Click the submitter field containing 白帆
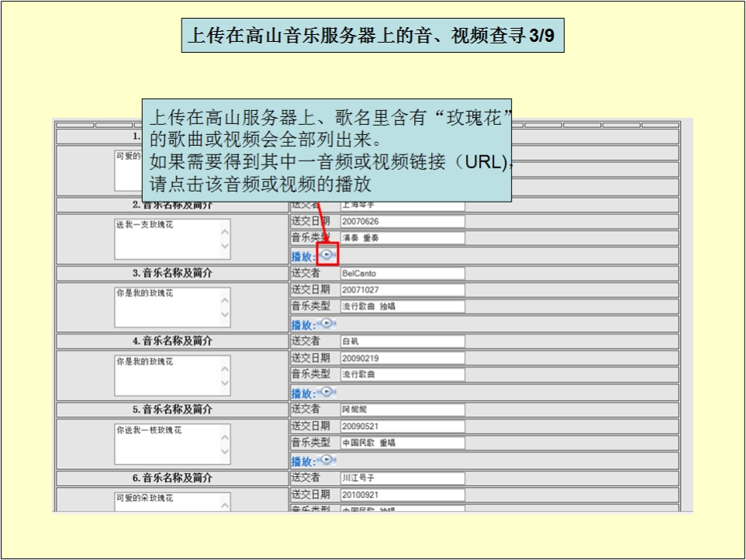The width and height of the screenshot is (746, 560). pyautogui.click(x=402, y=341)
